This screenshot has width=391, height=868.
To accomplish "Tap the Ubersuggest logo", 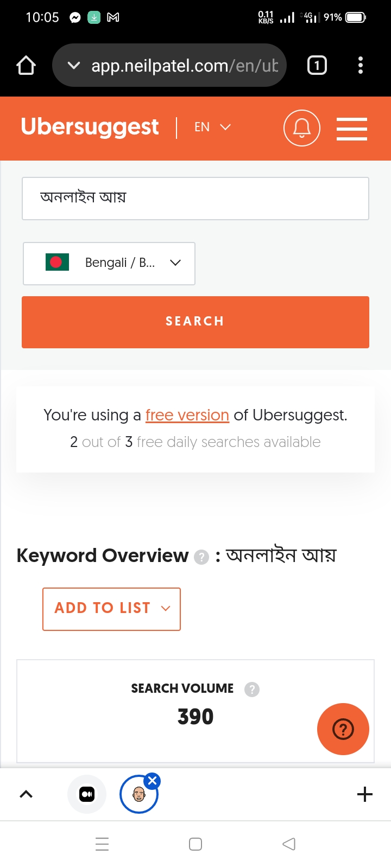I will (90, 127).
